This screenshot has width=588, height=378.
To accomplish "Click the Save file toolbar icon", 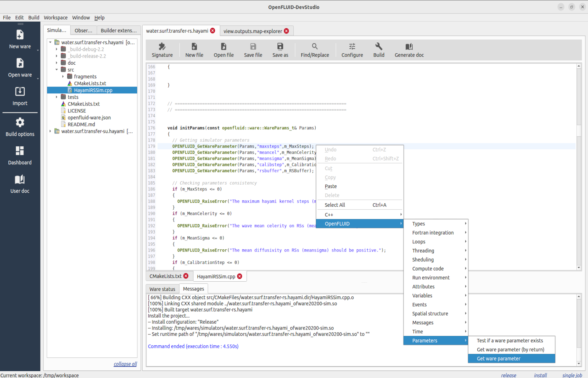I will pos(253,46).
